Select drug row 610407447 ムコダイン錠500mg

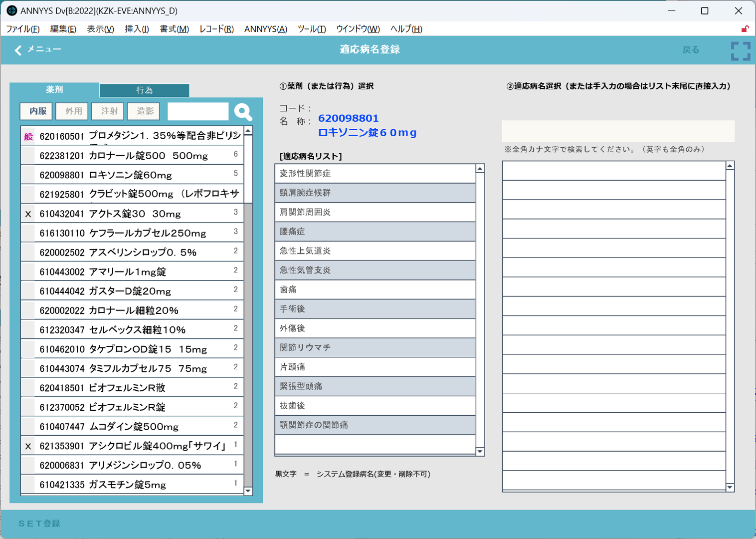point(132,427)
